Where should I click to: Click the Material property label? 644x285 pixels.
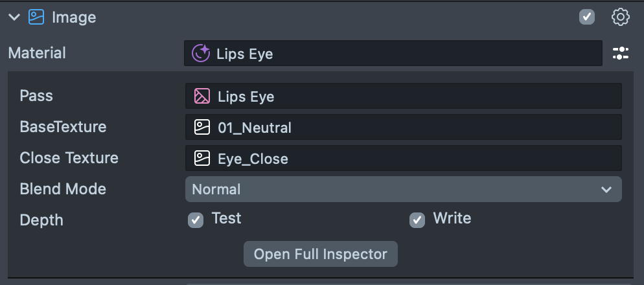[x=37, y=53]
